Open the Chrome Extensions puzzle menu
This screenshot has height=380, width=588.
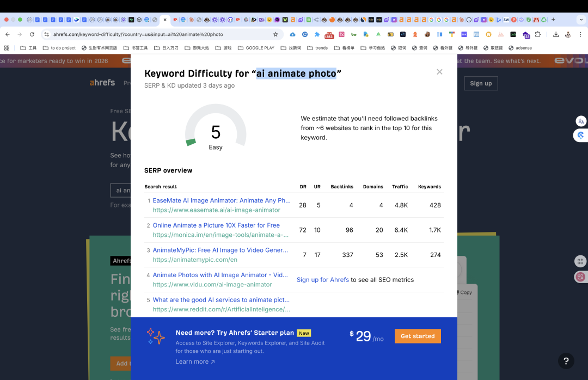click(x=538, y=34)
